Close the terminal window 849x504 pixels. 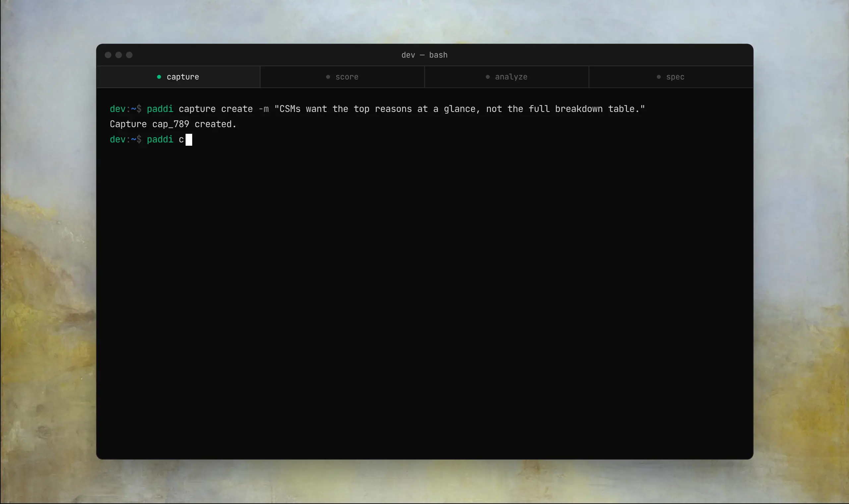pos(108,55)
